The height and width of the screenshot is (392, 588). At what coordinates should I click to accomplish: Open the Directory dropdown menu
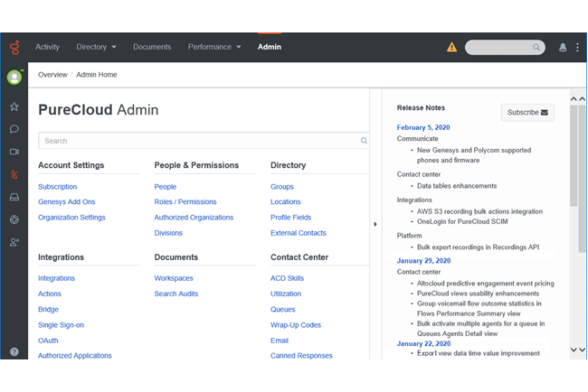pyautogui.click(x=96, y=47)
